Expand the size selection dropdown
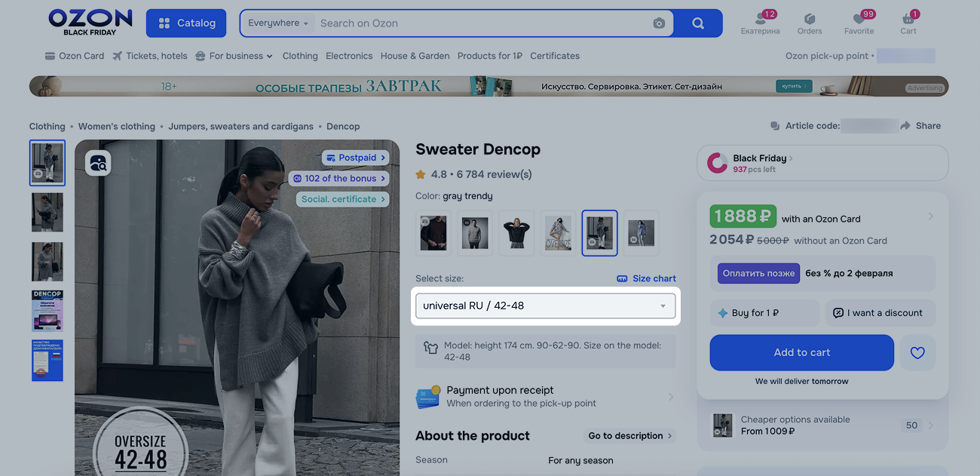The height and width of the screenshot is (476, 980). (545, 306)
